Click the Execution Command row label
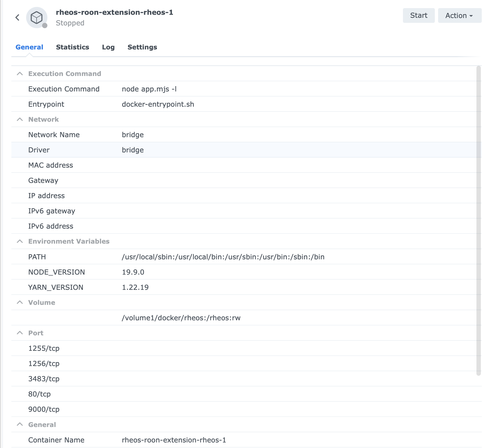This screenshot has width=485, height=448. [64, 89]
